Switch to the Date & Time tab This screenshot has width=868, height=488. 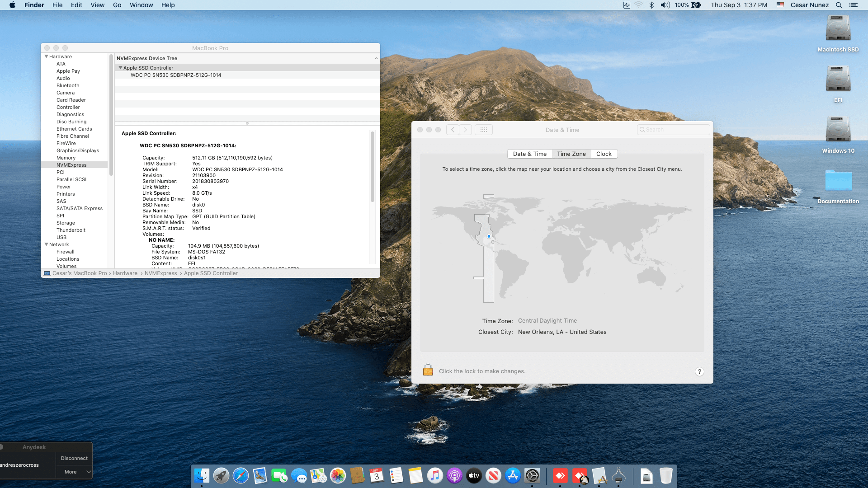pos(530,154)
